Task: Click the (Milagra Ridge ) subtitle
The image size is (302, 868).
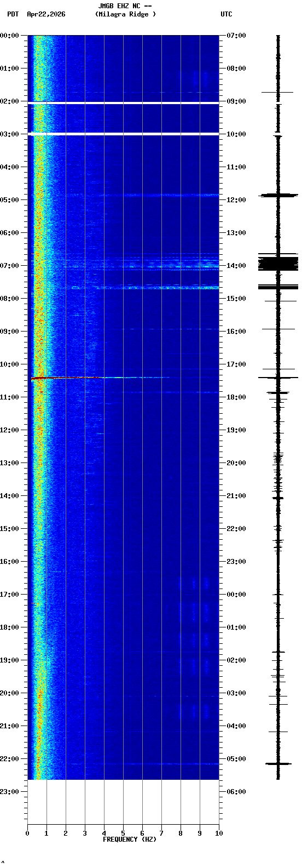Action: pos(125,14)
